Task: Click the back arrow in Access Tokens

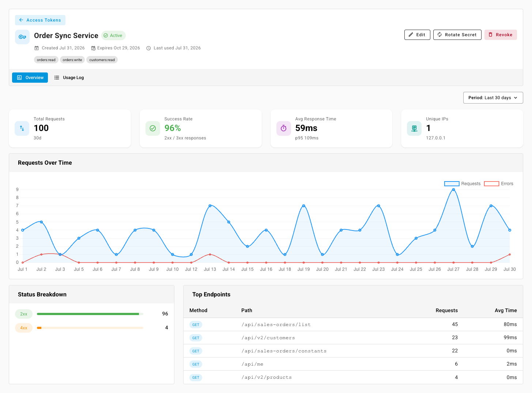Action: pyautogui.click(x=21, y=20)
